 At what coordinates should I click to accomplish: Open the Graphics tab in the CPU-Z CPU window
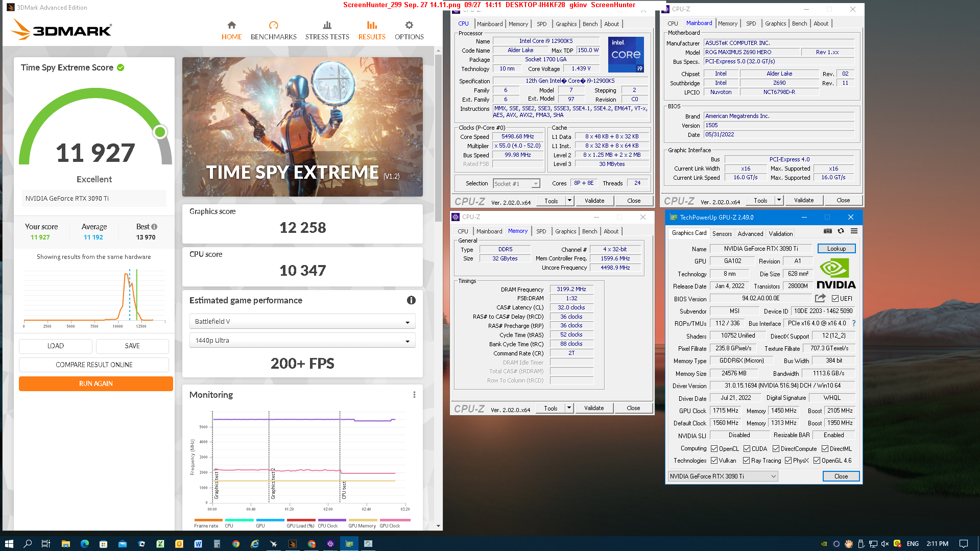(x=566, y=24)
